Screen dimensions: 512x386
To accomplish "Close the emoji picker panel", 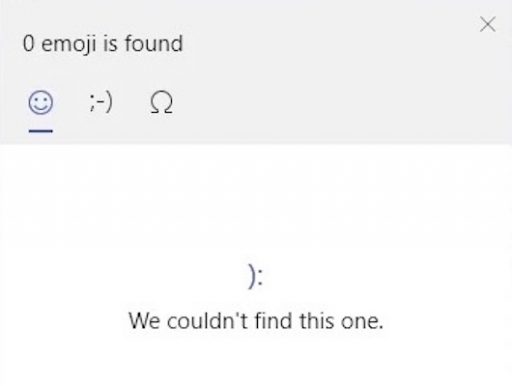I will [488, 24].
